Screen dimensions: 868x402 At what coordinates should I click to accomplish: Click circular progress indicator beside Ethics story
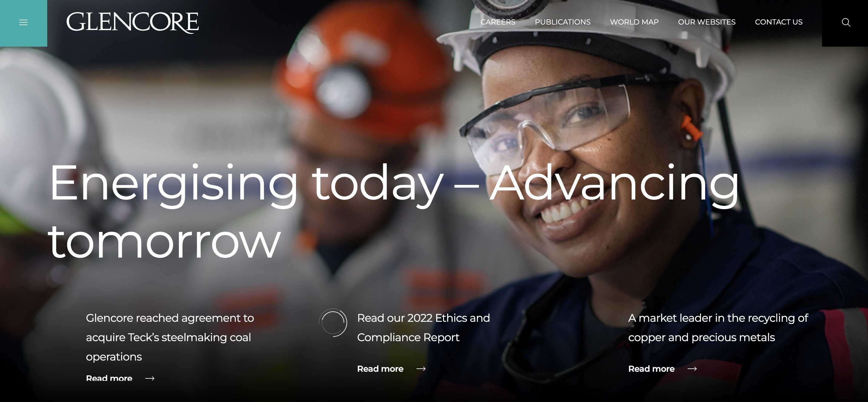pyautogui.click(x=333, y=322)
